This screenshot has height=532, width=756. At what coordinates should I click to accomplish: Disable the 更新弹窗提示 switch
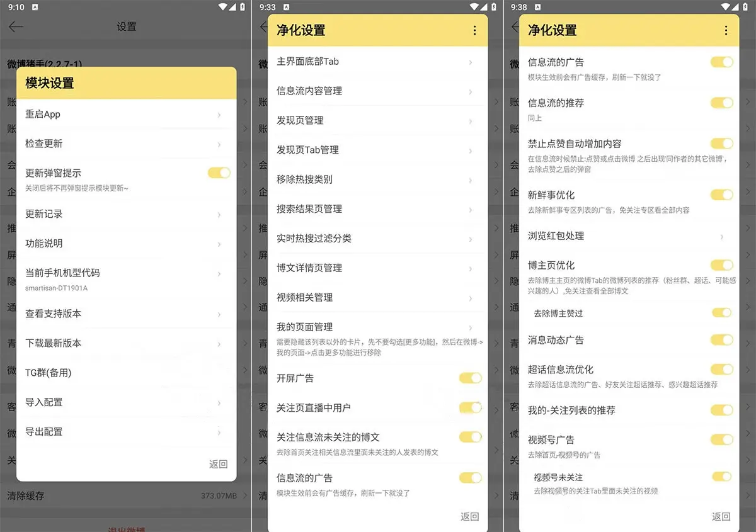click(219, 173)
